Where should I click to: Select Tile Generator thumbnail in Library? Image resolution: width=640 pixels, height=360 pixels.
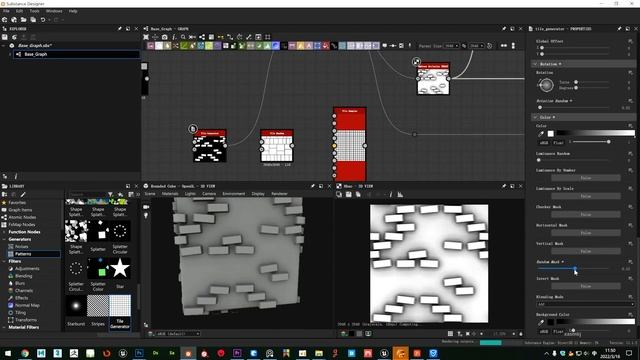click(120, 306)
